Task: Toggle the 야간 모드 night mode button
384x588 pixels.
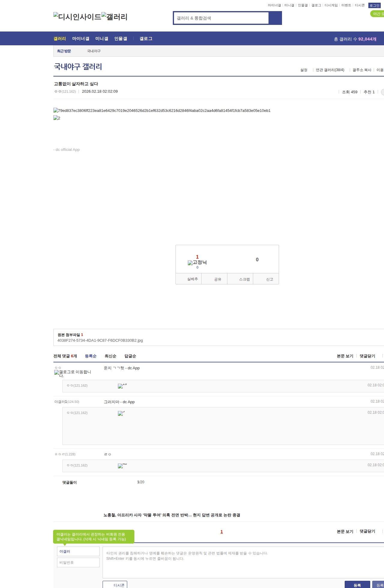Action: [377, 14]
